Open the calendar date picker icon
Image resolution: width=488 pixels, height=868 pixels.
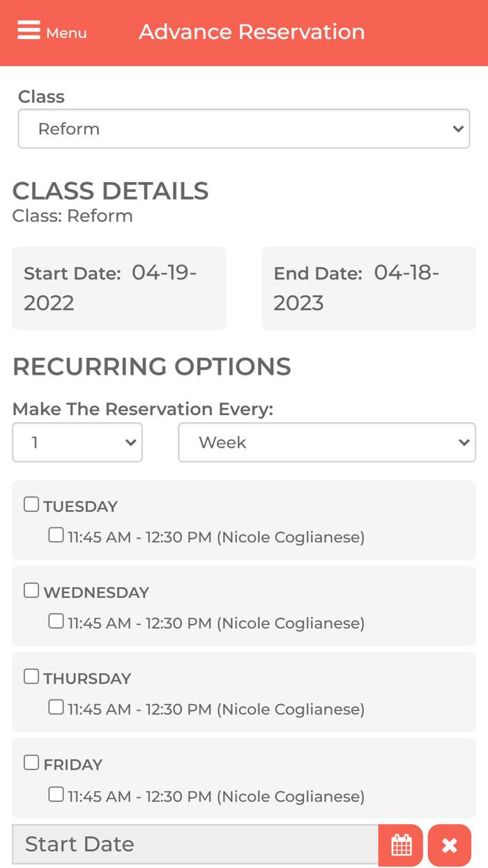click(x=401, y=845)
